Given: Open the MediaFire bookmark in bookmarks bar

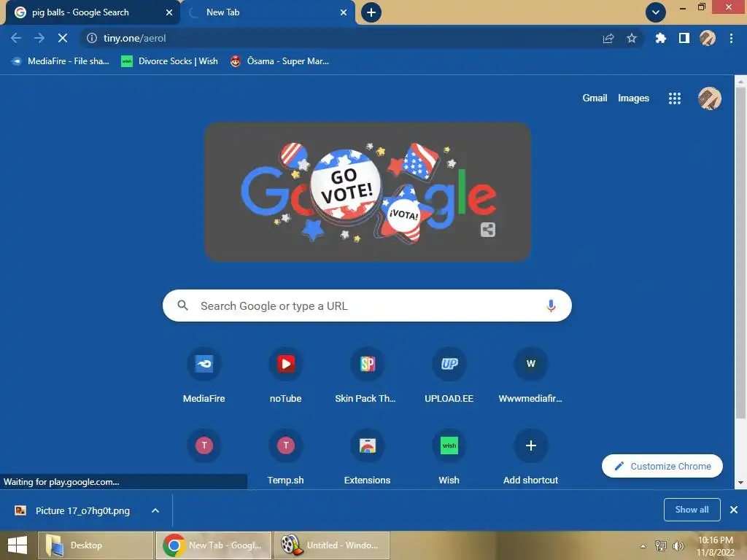Looking at the screenshot, I should (61, 61).
